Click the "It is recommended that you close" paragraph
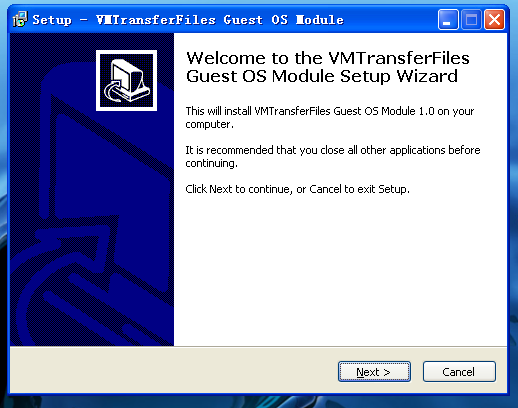 (333, 156)
